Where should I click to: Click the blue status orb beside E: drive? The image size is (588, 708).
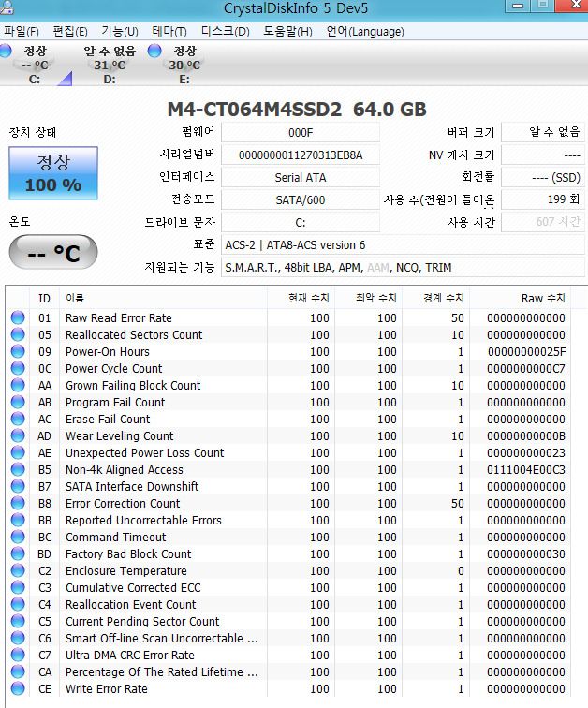[x=154, y=51]
